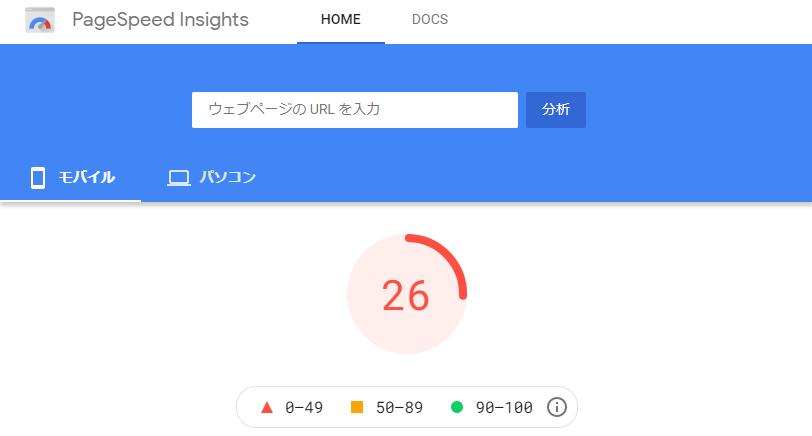This screenshot has width=812, height=436.
Task: Click the mobile phone icon
Action: coord(38,178)
